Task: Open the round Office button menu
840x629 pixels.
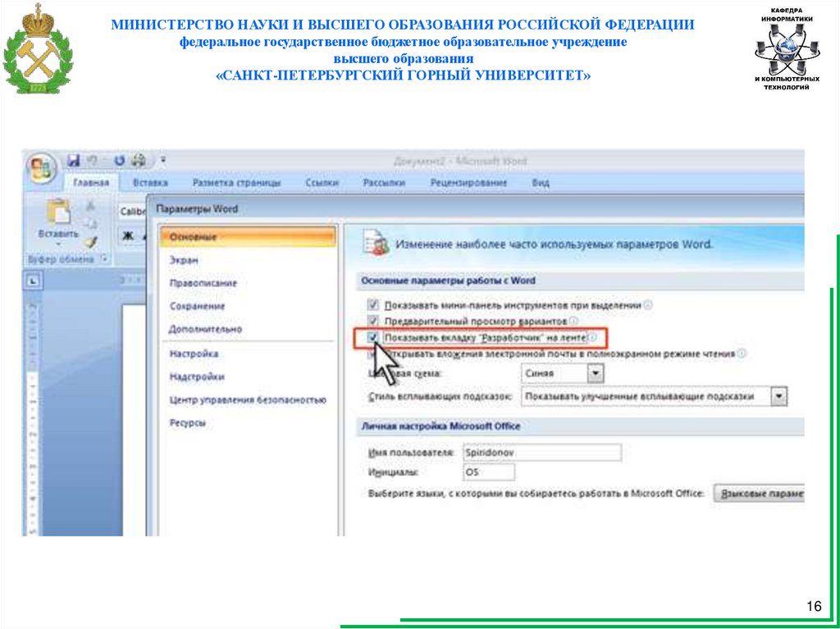Action: tap(42, 168)
